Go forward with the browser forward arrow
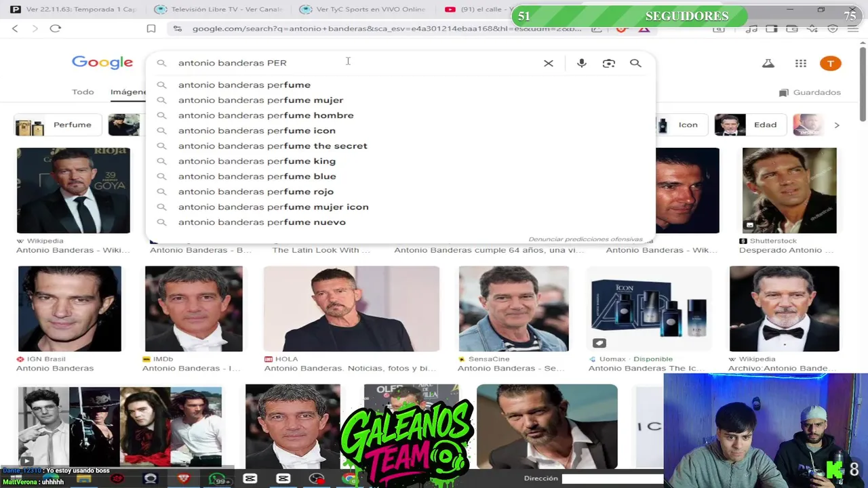868x488 pixels. [35, 28]
